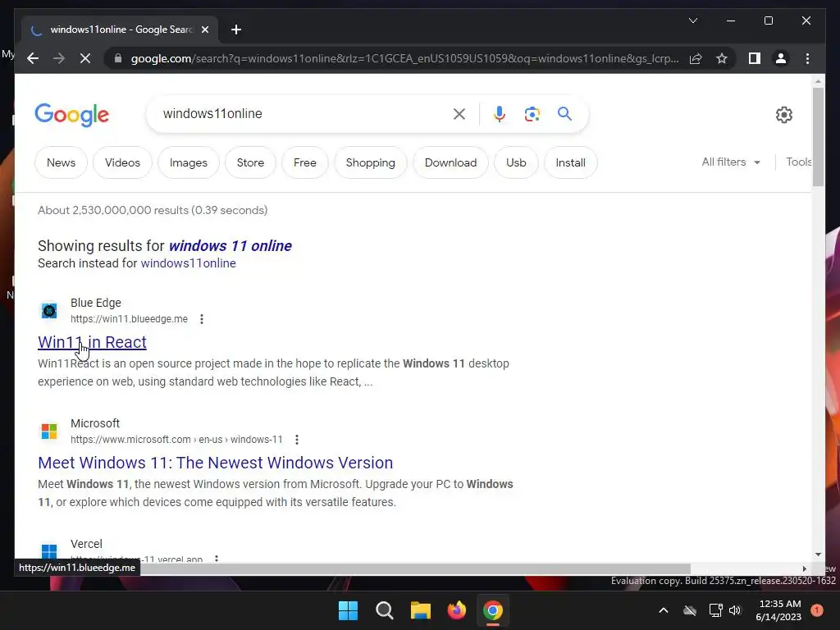840x630 pixels.
Task: Open Chrome side panel
Action: [x=755, y=58]
